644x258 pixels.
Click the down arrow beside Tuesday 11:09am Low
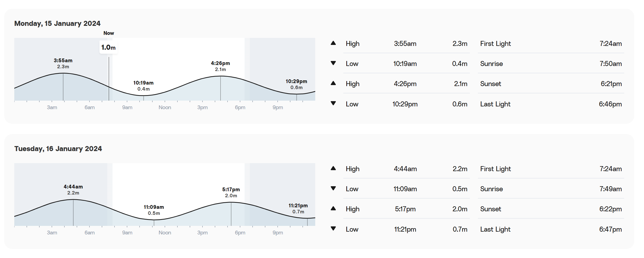(333, 188)
